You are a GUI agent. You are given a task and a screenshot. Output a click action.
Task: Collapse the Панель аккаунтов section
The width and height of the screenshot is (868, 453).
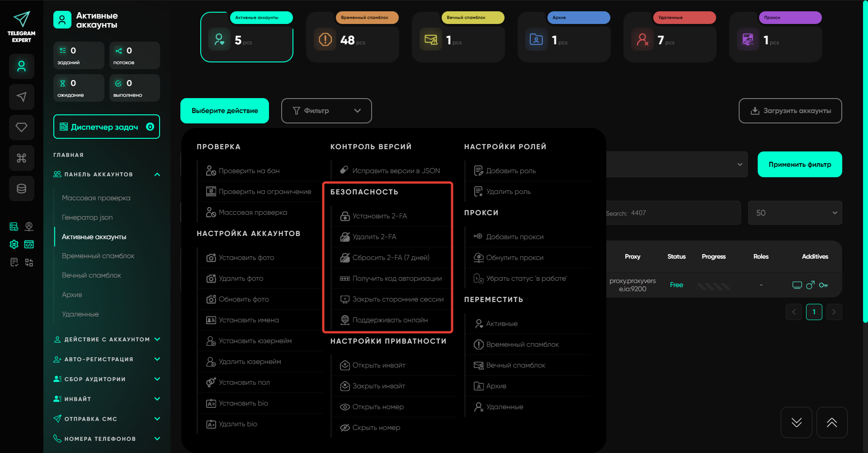157,175
